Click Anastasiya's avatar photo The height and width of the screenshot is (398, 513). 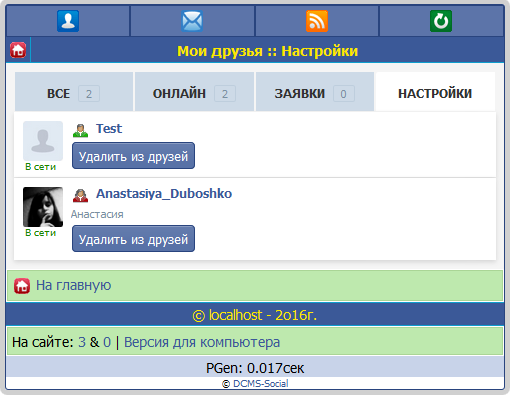click(43, 207)
